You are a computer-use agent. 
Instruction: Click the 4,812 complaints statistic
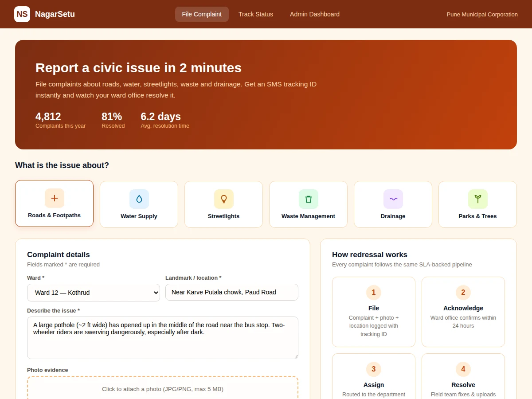[x=61, y=120]
